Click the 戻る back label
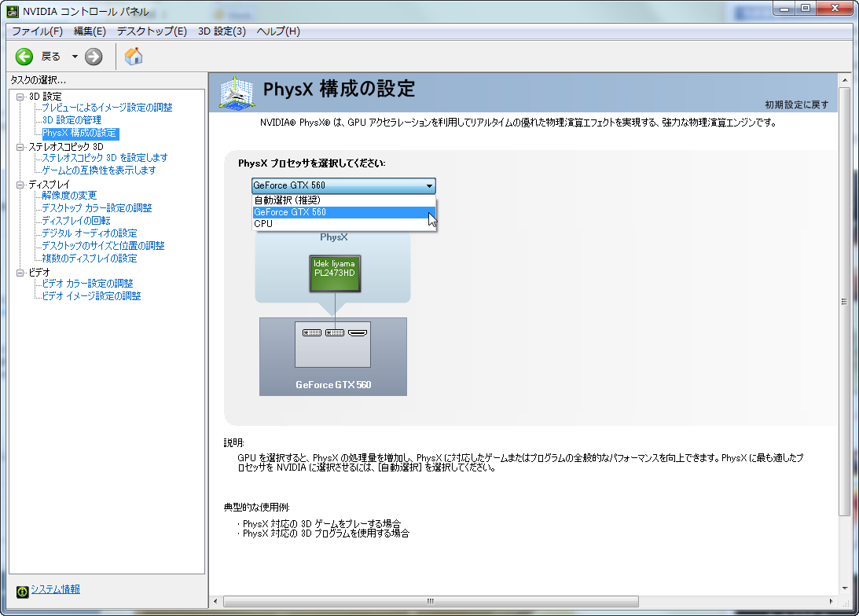This screenshot has width=859, height=616. pyautogui.click(x=51, y=57)
